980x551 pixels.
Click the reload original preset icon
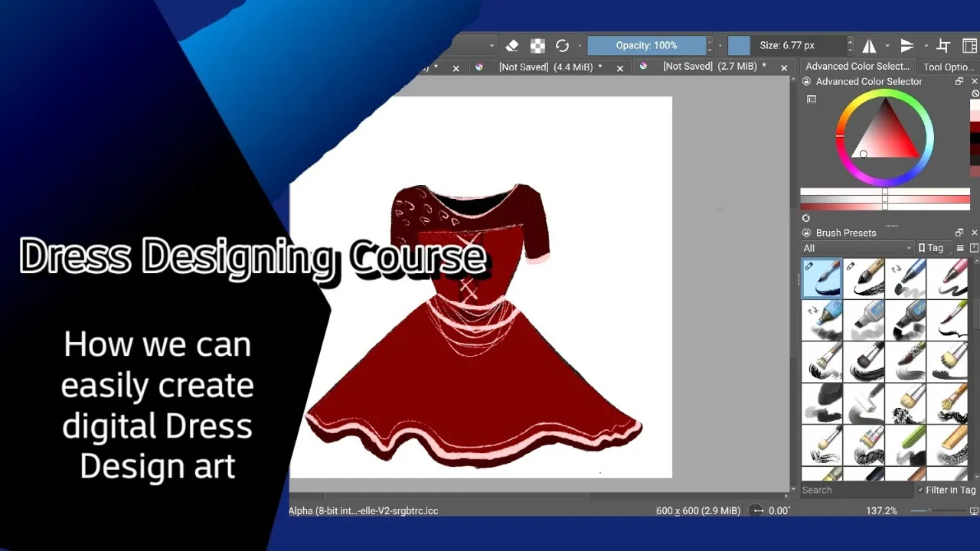[562, 46]
